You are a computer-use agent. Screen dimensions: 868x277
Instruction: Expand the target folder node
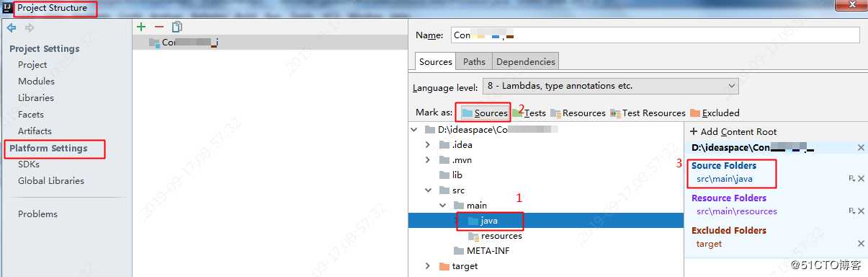click(427, 266)
